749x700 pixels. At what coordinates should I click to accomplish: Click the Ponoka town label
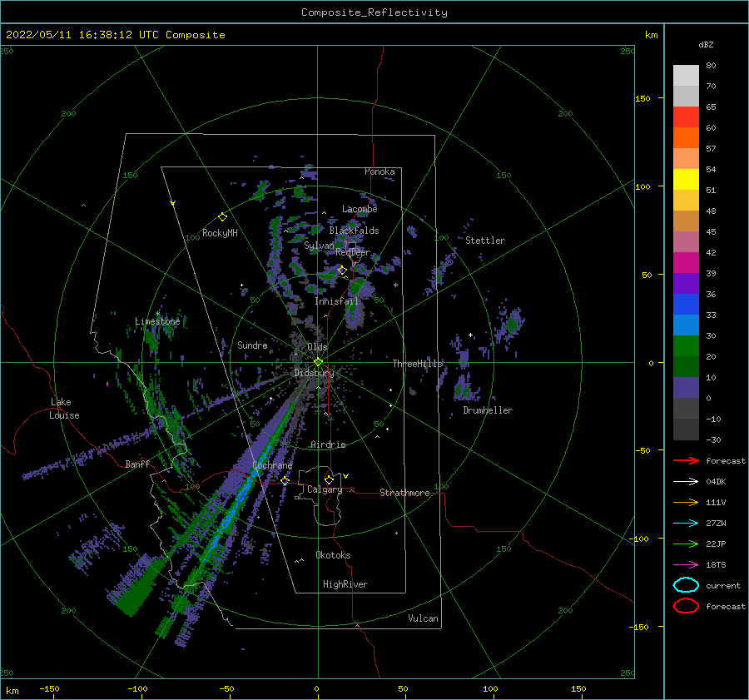(x=379, y=171)
